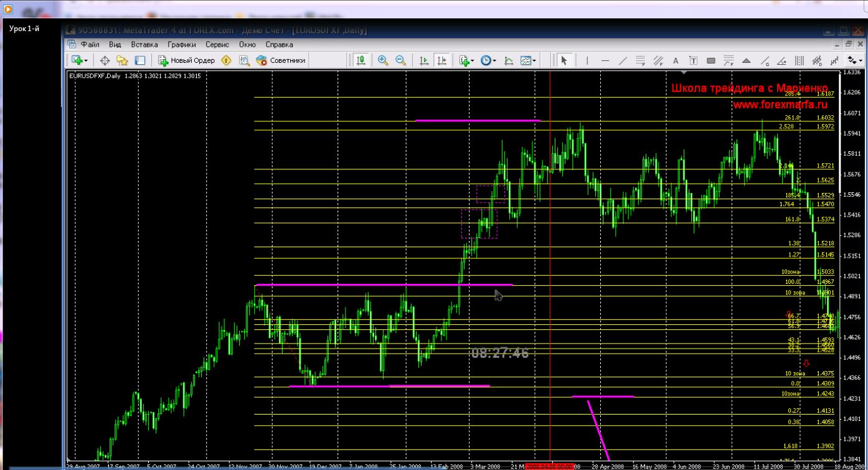
Task: Open the indicators list icon
Action: (x=464, y=60)
